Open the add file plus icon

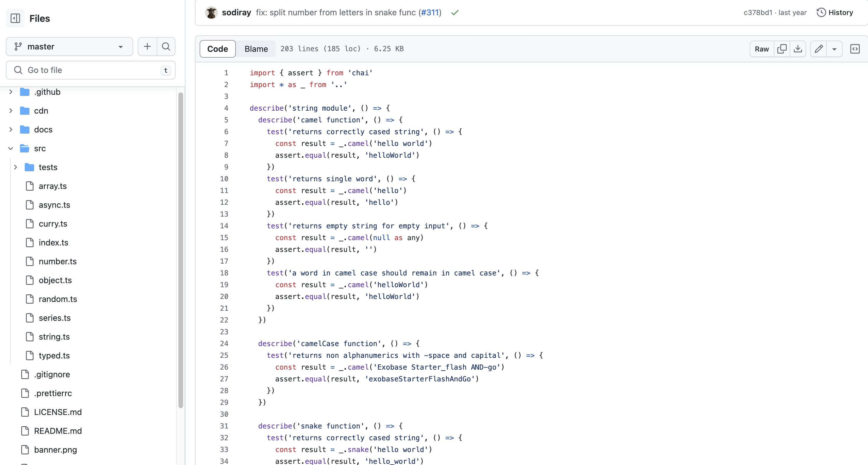pyautogui.click(x=147, y=46)
